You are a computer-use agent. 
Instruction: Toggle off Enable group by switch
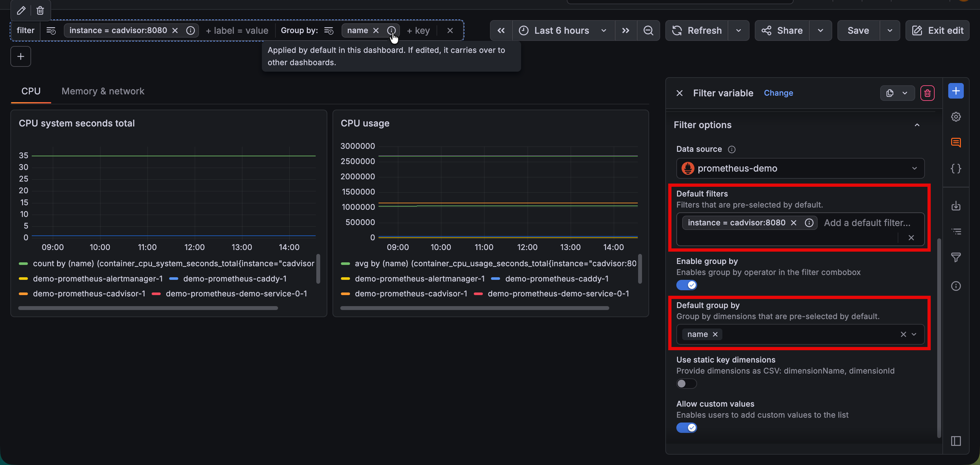click(686, 285)
